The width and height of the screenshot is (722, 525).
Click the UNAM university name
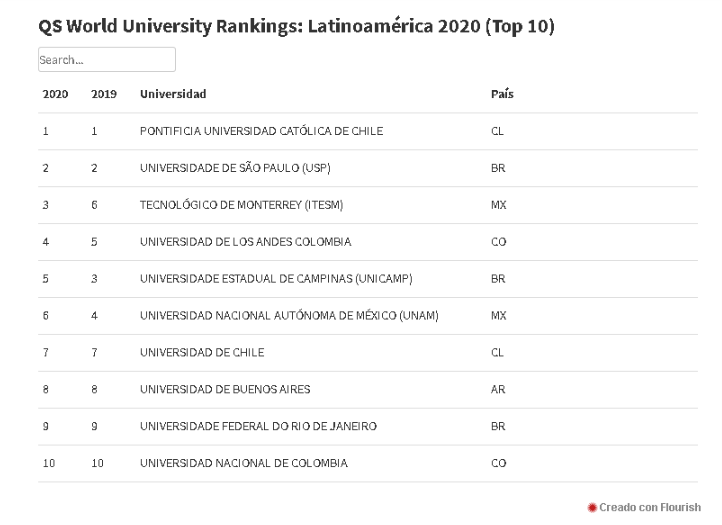(x=289, y=316)
